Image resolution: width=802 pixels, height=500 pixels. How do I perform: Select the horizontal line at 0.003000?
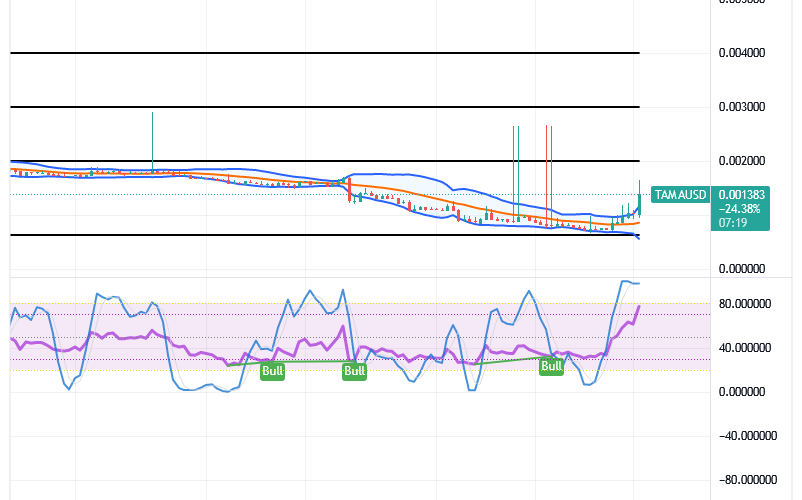(325, 107)
